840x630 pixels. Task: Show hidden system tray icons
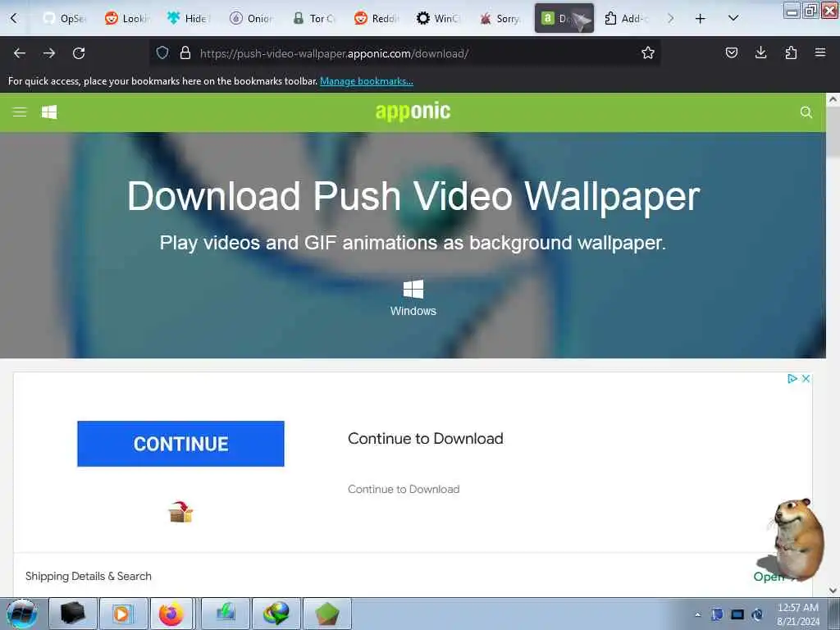697,614
